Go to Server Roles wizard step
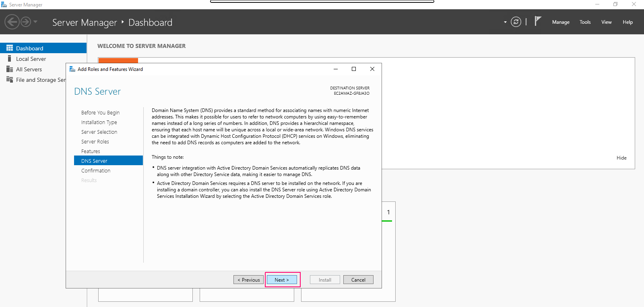 (95, 141)
